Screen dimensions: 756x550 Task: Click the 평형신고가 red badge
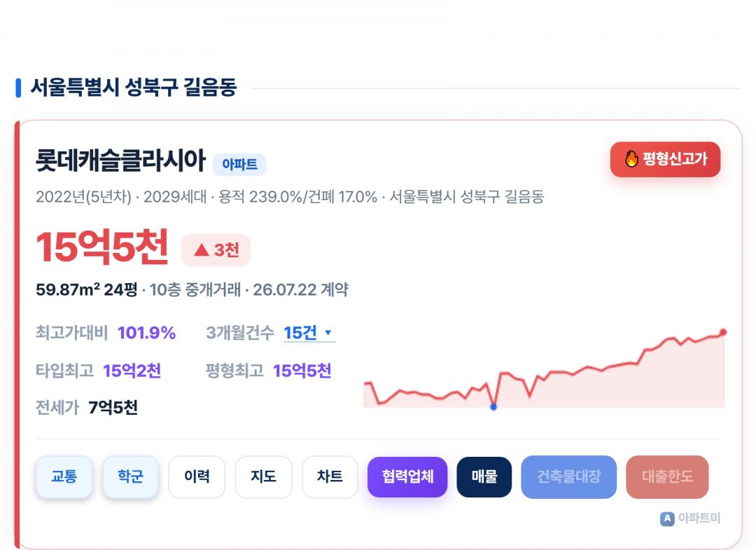click(666, 159)
